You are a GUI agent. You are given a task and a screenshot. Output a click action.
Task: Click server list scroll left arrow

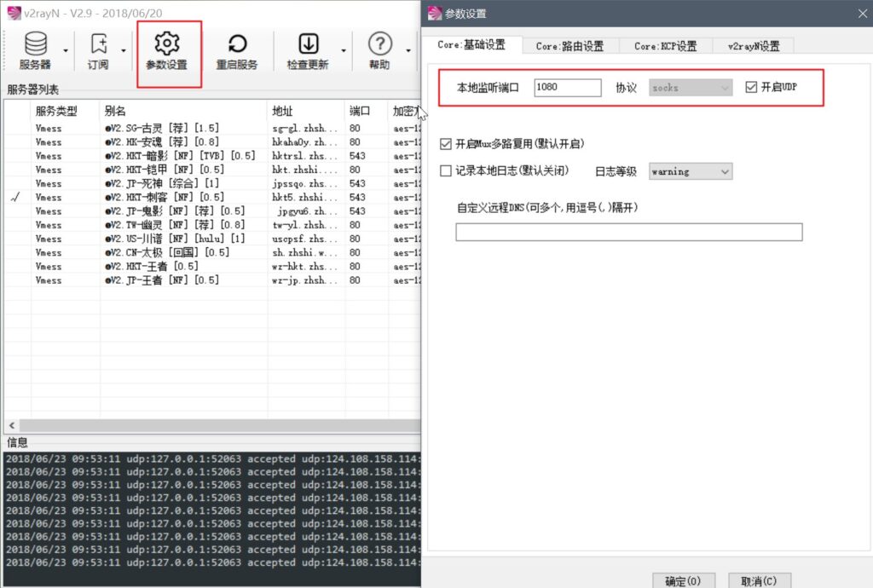coord(12,425)
